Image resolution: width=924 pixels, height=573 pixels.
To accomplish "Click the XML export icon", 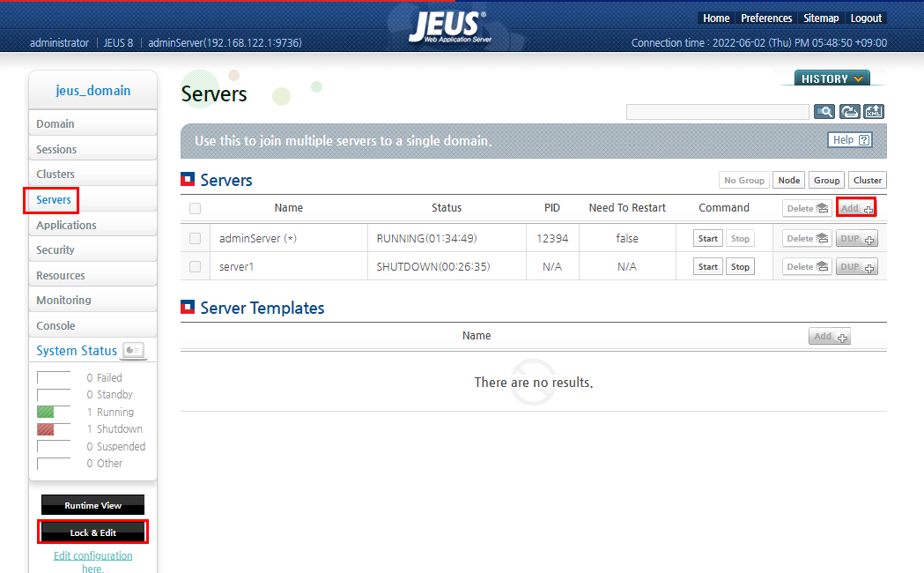I will pos(873,111).
